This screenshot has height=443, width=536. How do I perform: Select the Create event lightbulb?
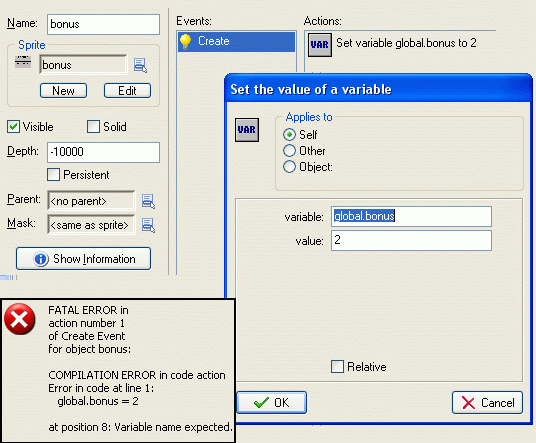coord(185,42)
